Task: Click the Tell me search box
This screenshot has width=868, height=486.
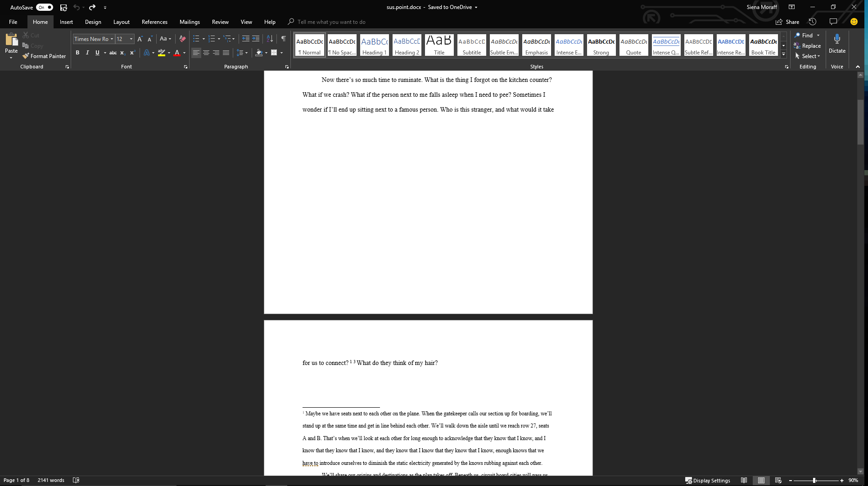Action: pos(331,22)
